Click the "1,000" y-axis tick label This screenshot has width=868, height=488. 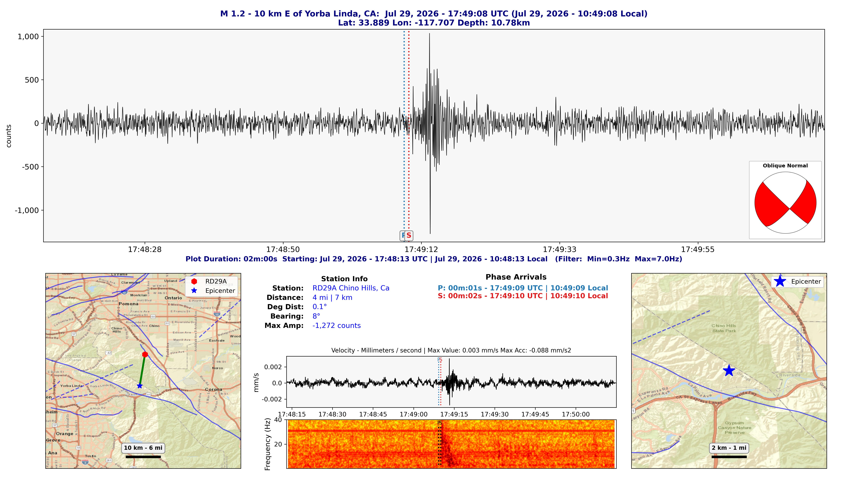click(28, 37)
